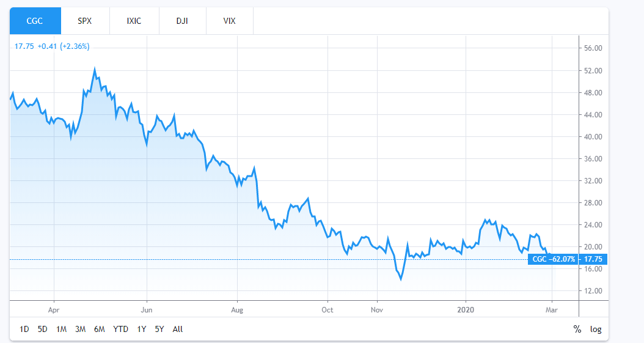Image resolution: width=644 pixels, height=343 pixels.
Task: Set chart range to 1D
Action: [x=24, y=329]
